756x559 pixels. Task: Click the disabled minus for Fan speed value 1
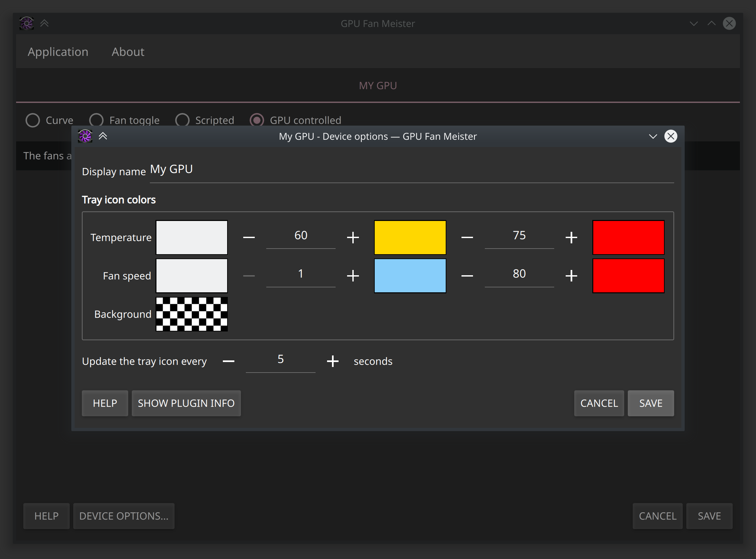click(x=249, y=276)
